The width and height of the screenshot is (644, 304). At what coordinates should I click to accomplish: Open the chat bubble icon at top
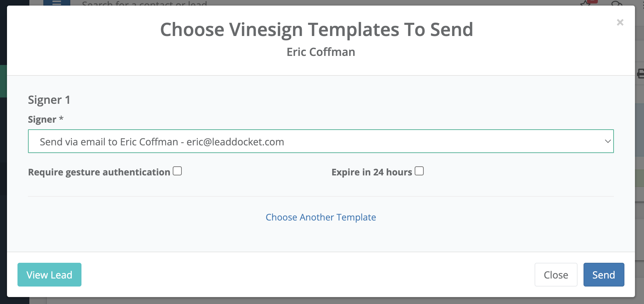pyautogui.click(x=617, y=3)
